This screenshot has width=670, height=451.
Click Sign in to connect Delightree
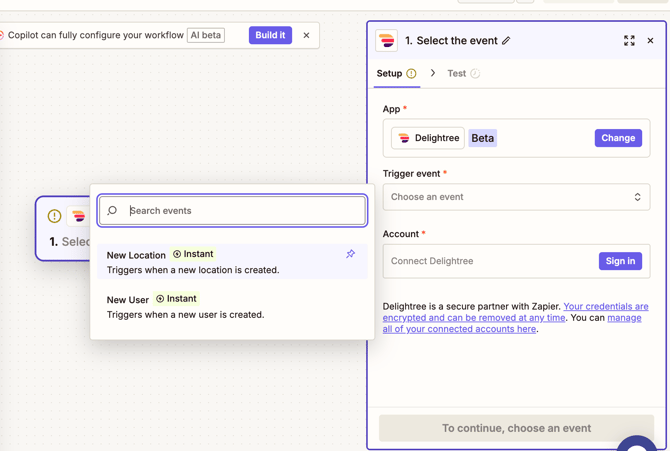point(620,261)
